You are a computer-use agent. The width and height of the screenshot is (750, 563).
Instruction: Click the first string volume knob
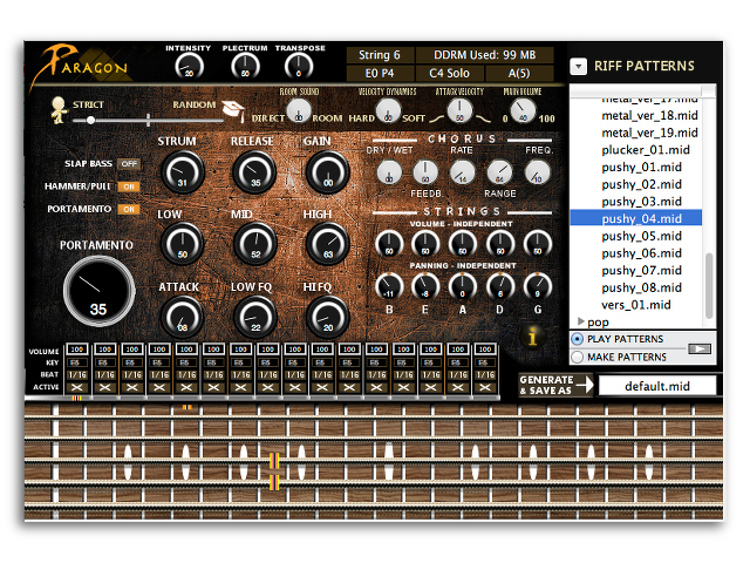coord(389,244)
